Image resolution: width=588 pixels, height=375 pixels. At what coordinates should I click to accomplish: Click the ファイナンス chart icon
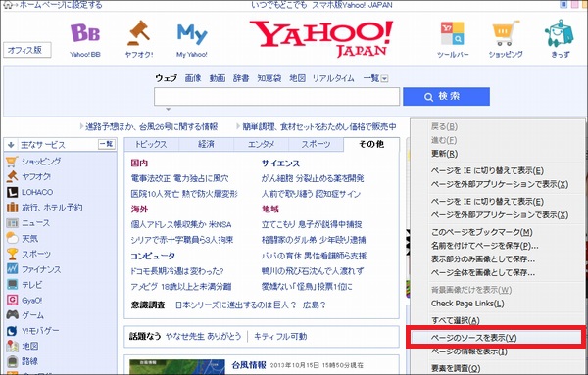[x=12, y=269]
